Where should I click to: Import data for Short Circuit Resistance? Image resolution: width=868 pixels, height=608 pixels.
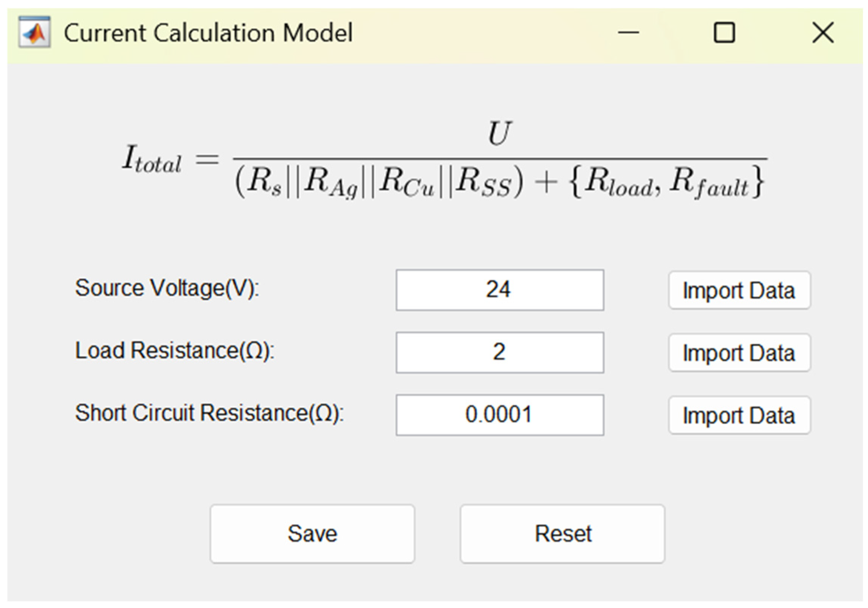739,415
